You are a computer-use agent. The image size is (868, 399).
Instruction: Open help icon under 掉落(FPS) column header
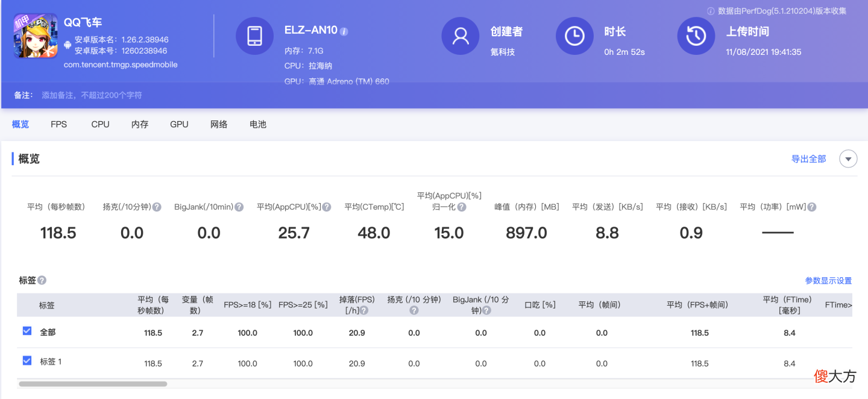(x=364, y=310)
